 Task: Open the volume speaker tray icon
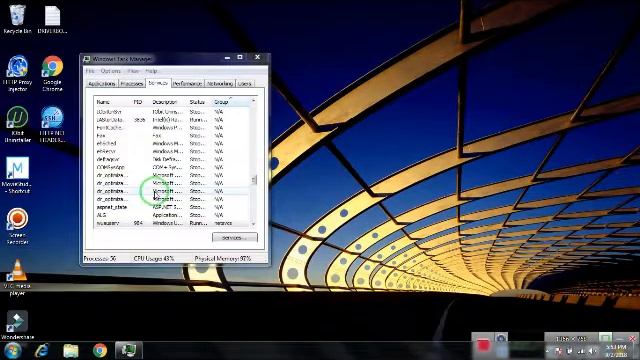pos(592,351)
